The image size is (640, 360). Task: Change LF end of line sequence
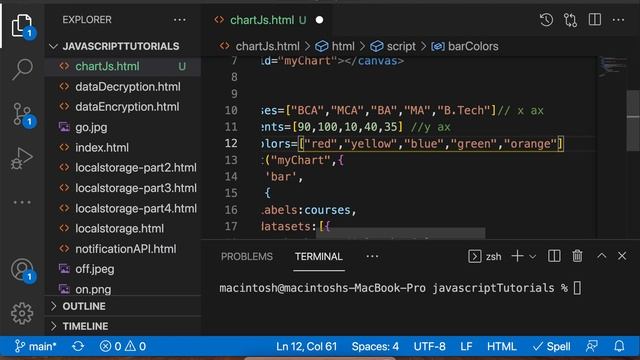point(466,347)
